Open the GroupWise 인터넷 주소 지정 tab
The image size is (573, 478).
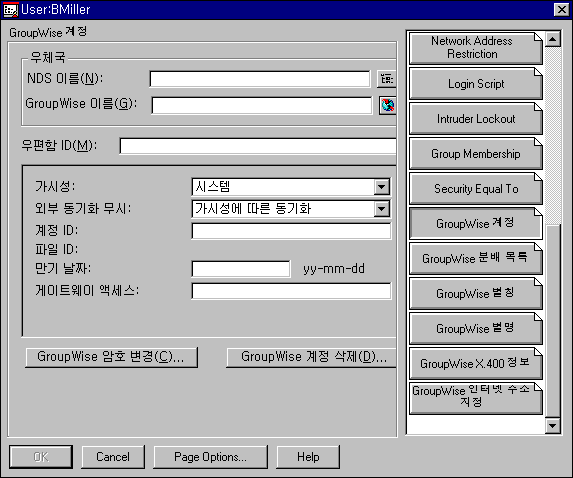(475, 398)
